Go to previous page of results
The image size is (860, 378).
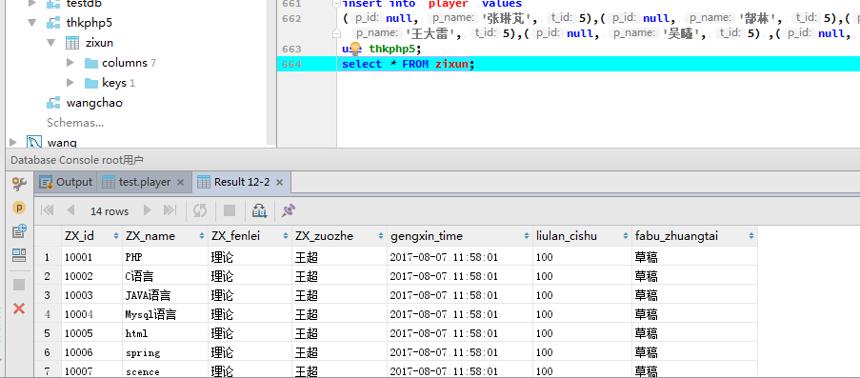point(71,210)
